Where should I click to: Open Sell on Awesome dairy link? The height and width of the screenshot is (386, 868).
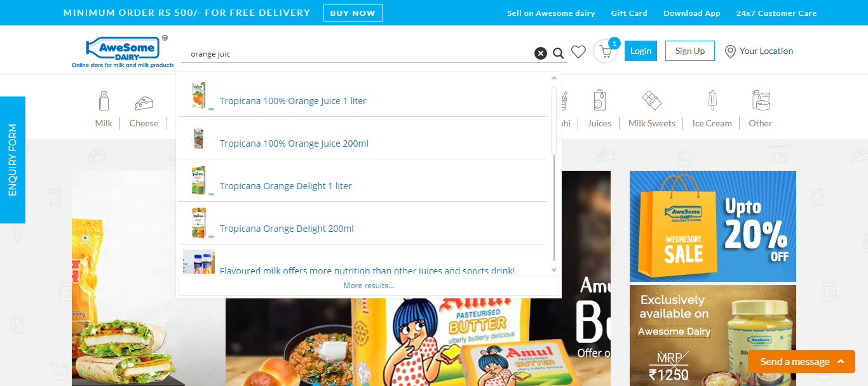551,13
